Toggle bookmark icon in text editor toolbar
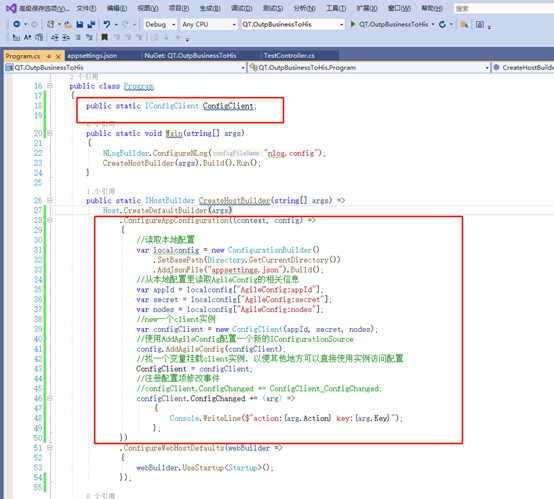The height and width of the screenshot is (499, 554). [x=105, y=37]
